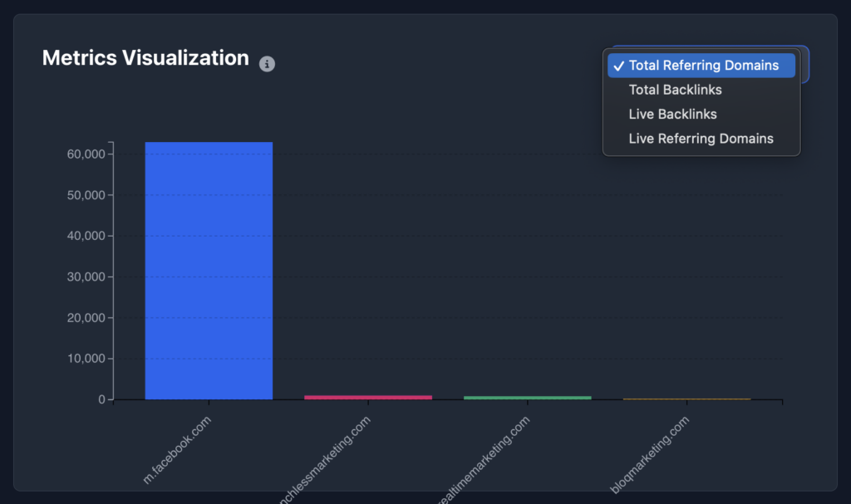Click the info icon beside Metrics Visualization
The height and width of the screenshot is (504, 851).
tap(267, 64)
